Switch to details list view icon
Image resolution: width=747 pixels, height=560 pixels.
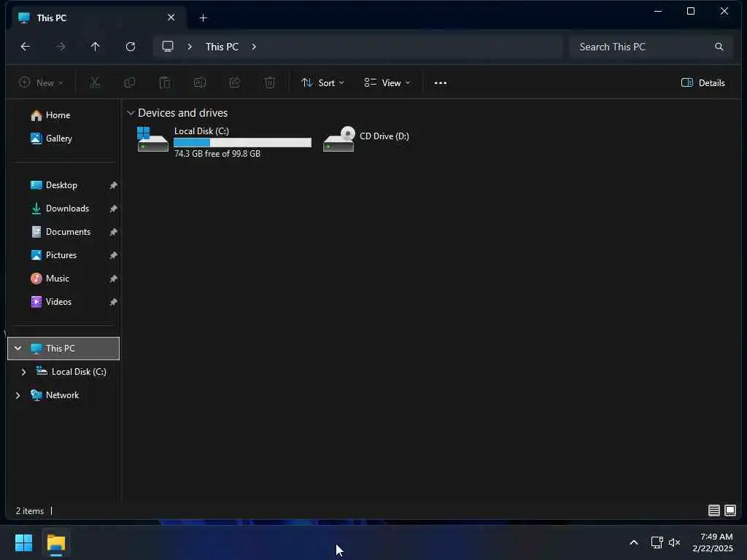[713, 510]
